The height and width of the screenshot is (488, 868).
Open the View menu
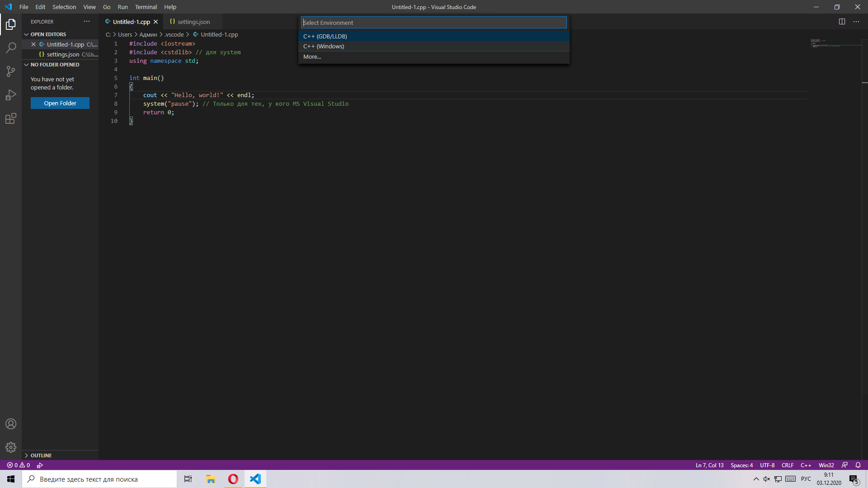pos(90,7)
